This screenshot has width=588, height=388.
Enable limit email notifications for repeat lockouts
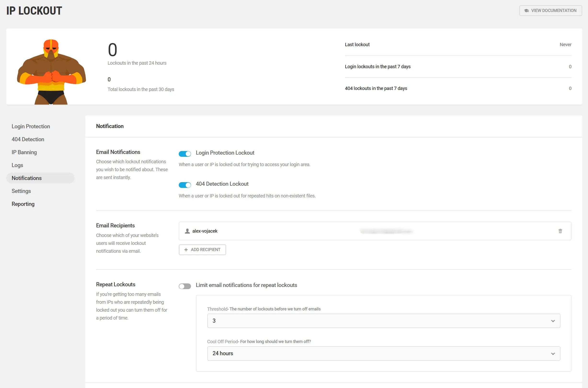coord(185,286)
